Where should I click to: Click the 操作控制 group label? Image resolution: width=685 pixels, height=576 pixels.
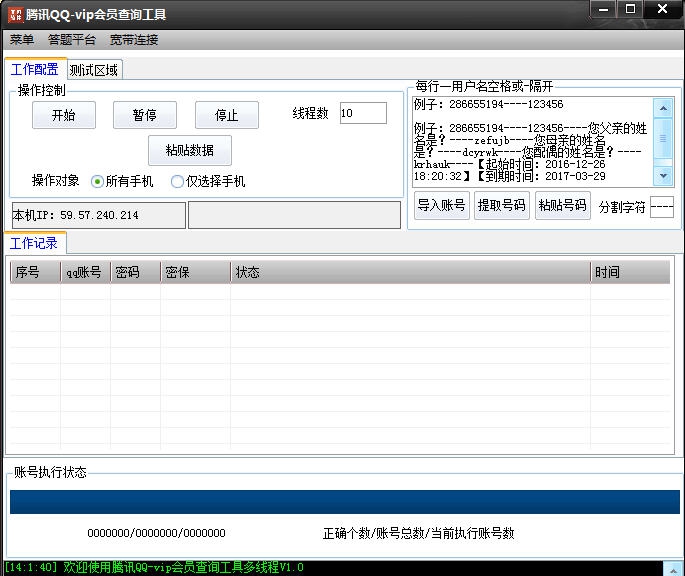(42, 90)
